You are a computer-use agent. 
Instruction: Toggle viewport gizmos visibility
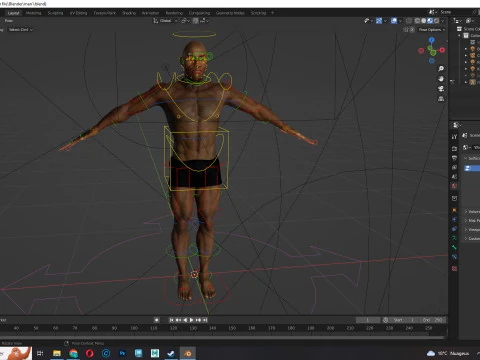[379, 21]
